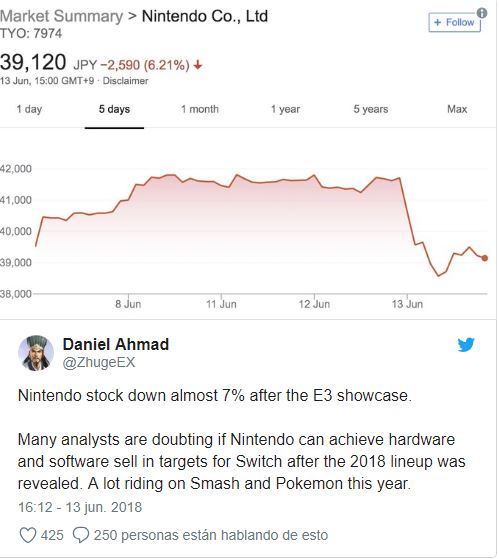The image size is (499, 559).
Task: Open the Disclaimer link
Action: pyautogui.click(x=125, y=81)
